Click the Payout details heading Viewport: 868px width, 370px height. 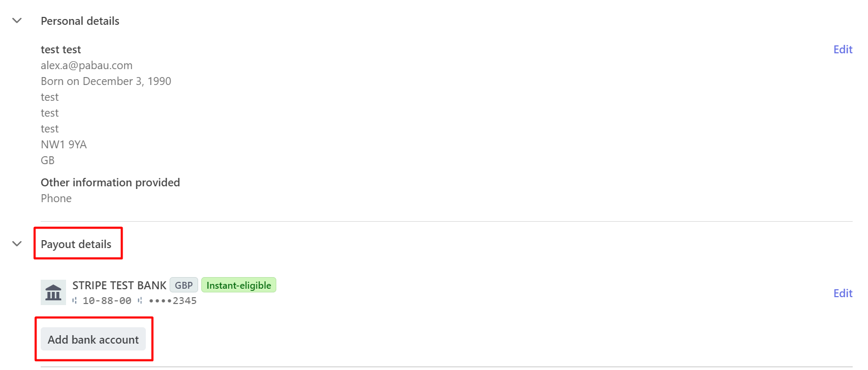76,244
